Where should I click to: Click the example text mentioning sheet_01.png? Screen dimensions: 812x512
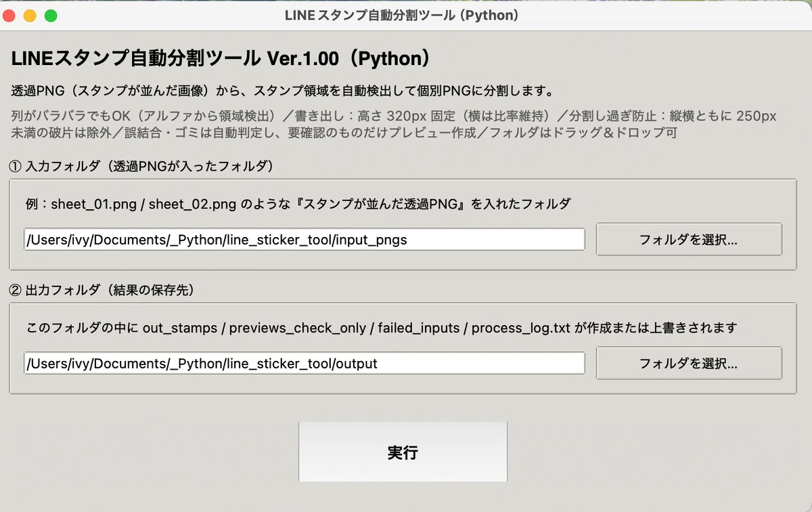[298, 204]
